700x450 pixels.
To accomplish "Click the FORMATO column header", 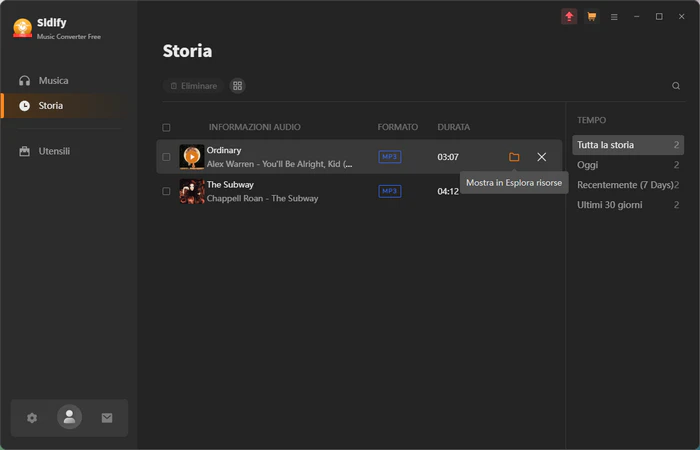I will [398, 127].
